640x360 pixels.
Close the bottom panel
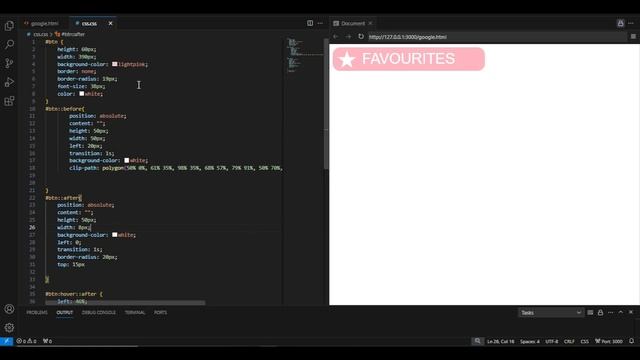coord(631,312)
